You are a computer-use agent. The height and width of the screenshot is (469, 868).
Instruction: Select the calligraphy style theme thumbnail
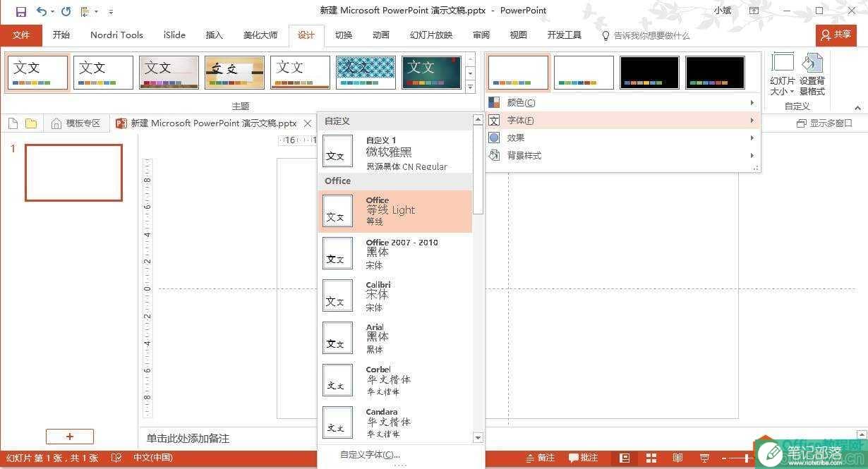pos(234,72)
